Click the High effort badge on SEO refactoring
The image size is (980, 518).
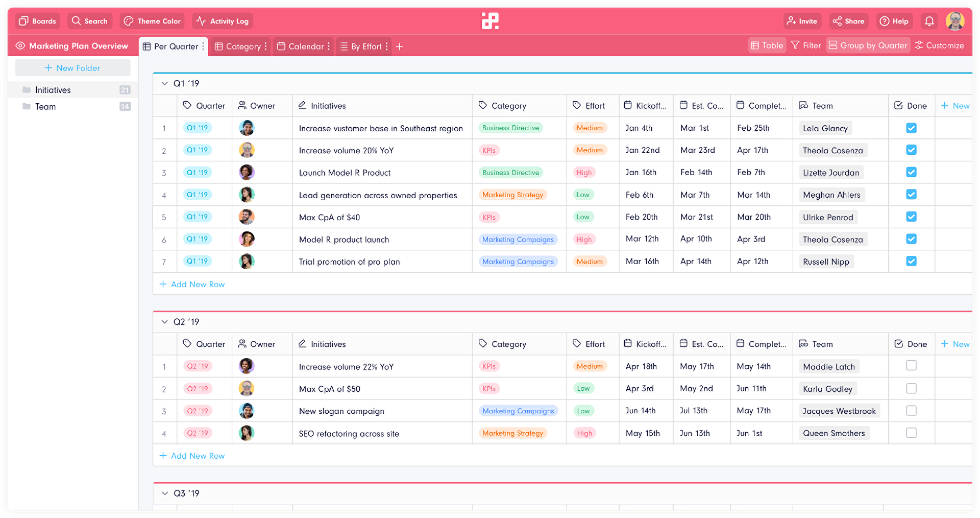tap(584, 433)
